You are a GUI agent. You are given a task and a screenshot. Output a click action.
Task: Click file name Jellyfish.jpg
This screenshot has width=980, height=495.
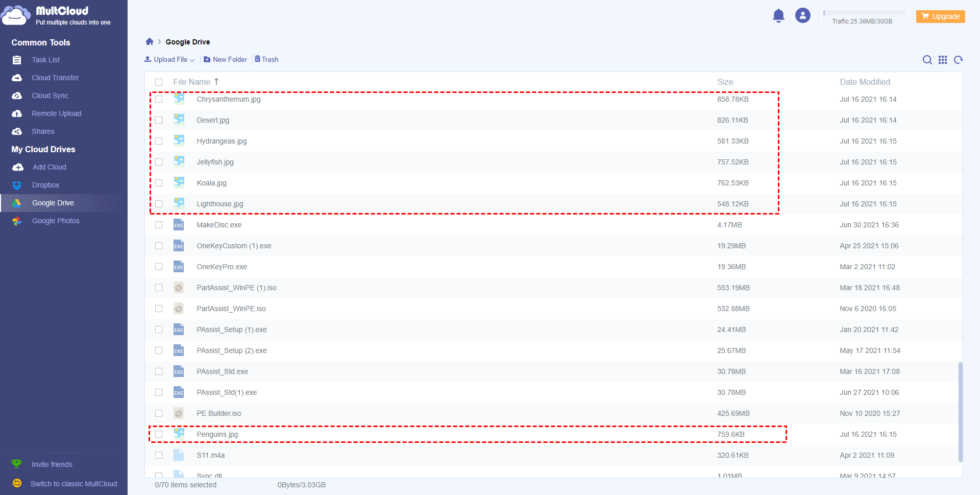pos(215,162)
